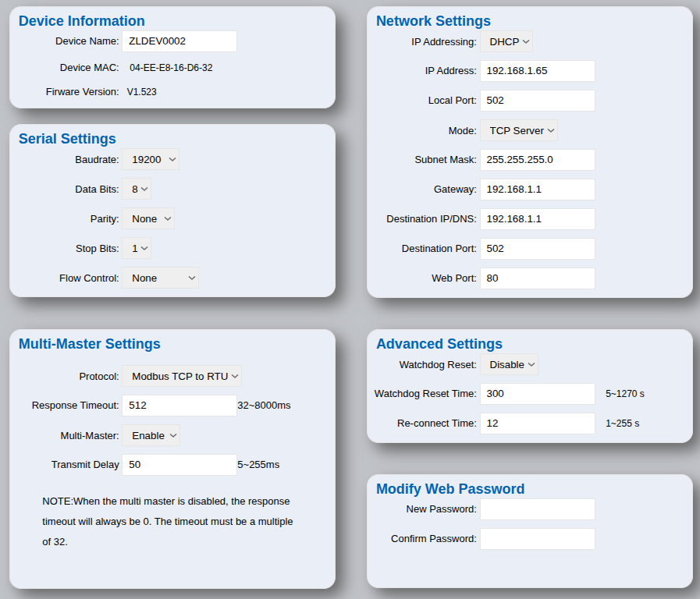Screen dimensions: 700x599
Task: Click the Local Port field
Action: click(537, 101)
